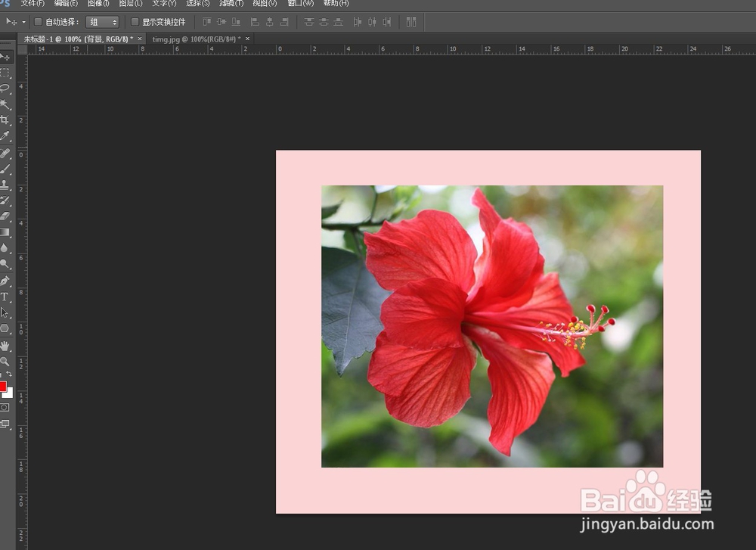The width and height of the screenshot is (756, 550).
Task: Open the 滤镜(T) menu
Action: pyautogui.click(x=231, y=3)
